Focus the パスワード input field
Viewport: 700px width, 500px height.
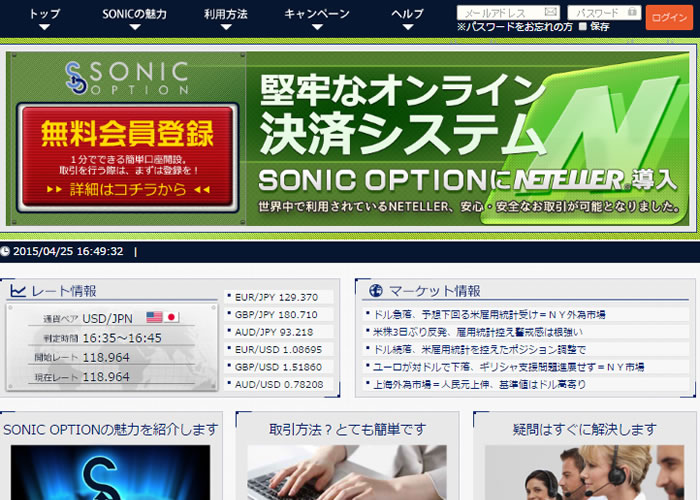point(604,12)
